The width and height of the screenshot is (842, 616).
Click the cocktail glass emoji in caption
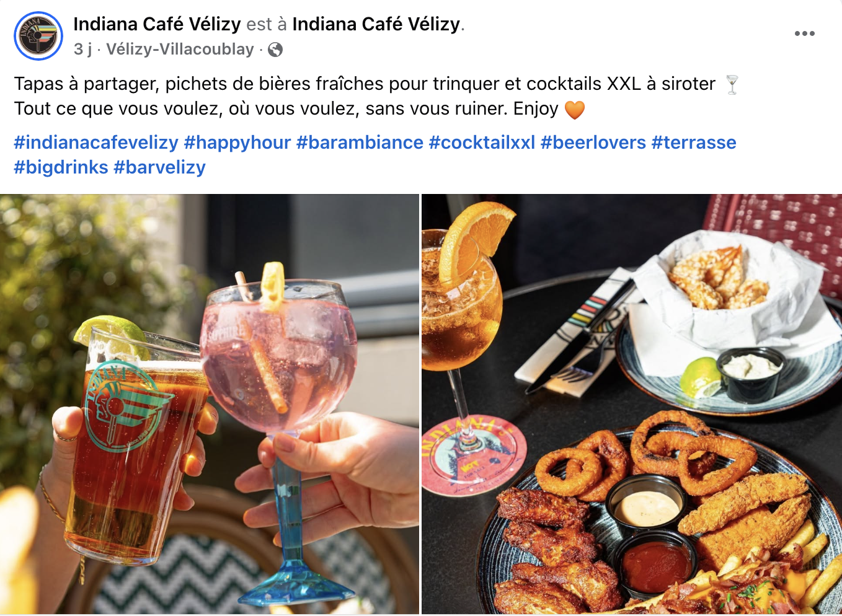tap(732, 84)
